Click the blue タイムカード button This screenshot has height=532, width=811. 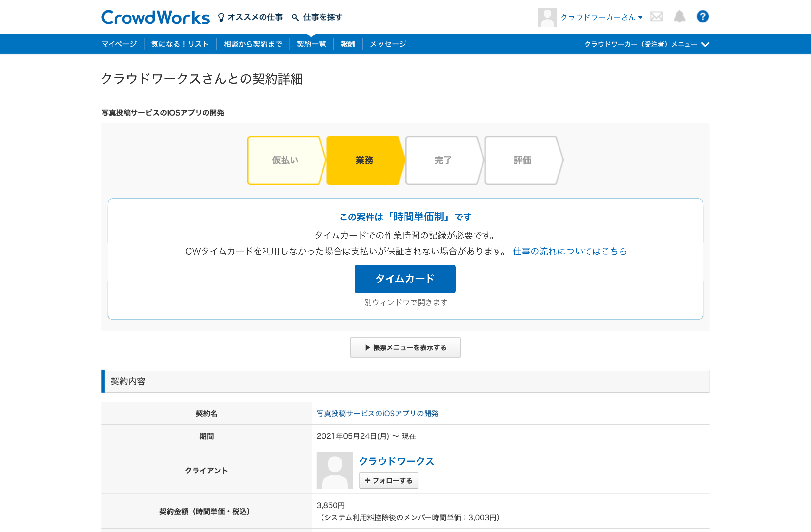(405, 279)
